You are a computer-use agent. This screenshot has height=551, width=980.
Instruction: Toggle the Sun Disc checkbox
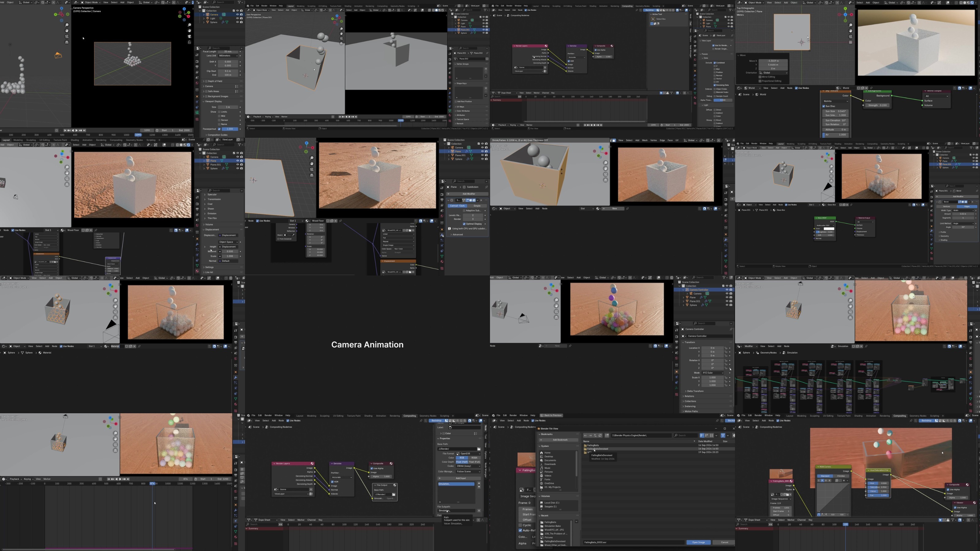point(824,107)
